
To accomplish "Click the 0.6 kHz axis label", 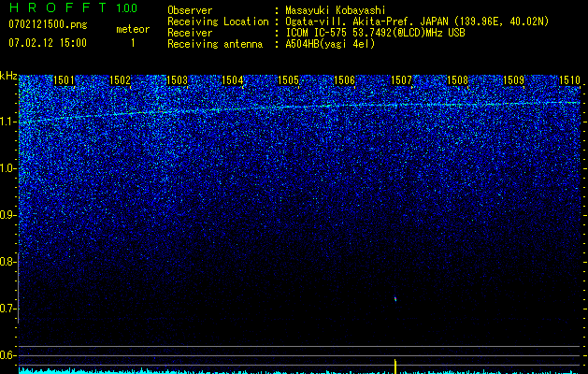I will point(7,355).
